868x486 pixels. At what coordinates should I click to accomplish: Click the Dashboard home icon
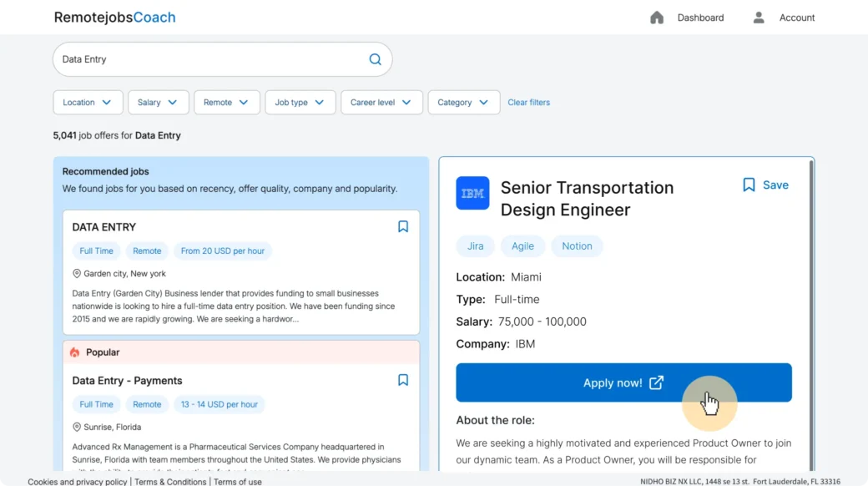point(657,18)
